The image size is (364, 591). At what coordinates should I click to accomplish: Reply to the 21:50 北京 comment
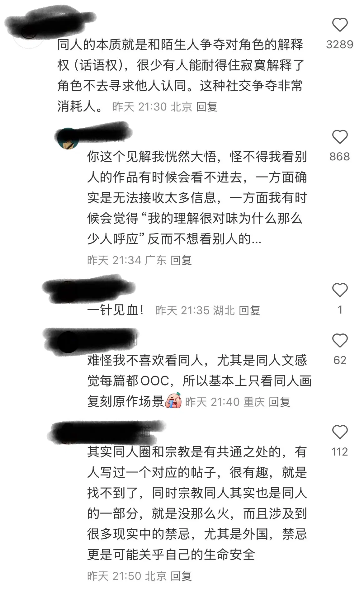181,576
